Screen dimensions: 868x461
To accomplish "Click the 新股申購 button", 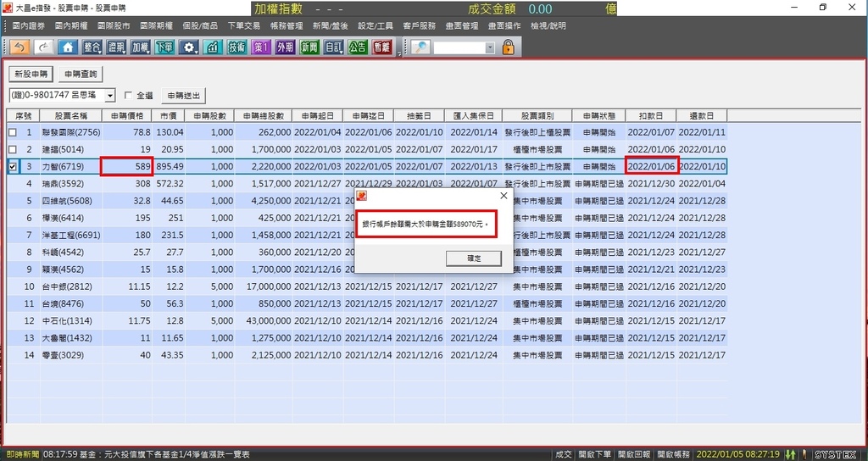I will (x=31, y=75).
